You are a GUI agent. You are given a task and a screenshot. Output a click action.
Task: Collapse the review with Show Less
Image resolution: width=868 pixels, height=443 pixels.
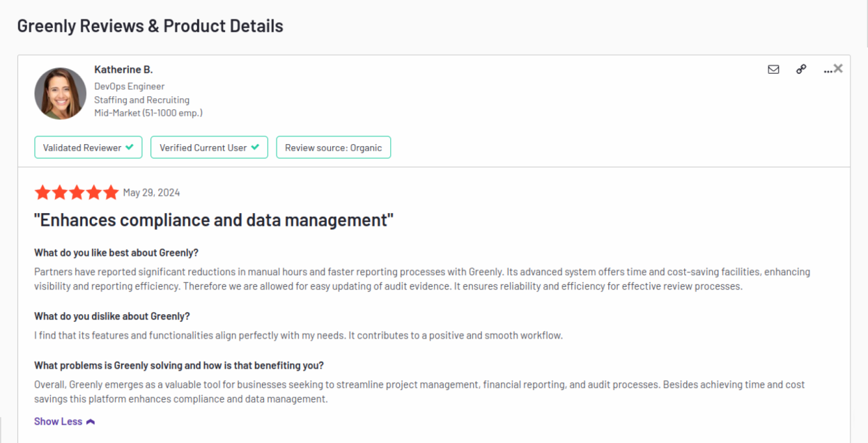tap(59, 421)
